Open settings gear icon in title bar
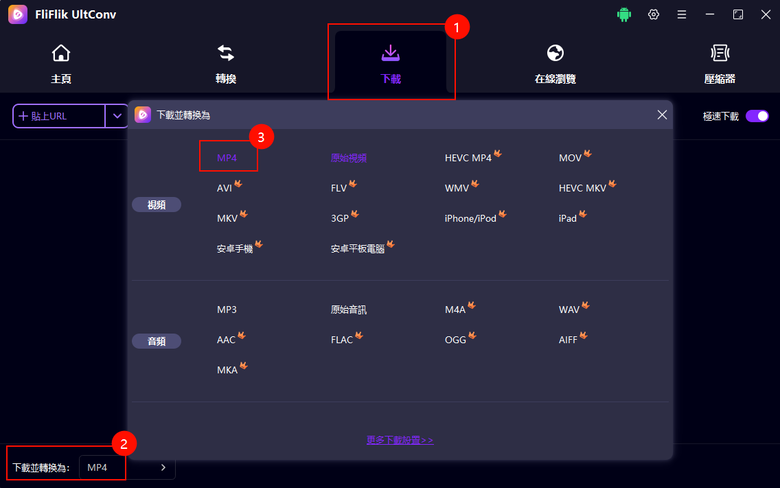The image size is (780, 488). click(x=653, y=14)
